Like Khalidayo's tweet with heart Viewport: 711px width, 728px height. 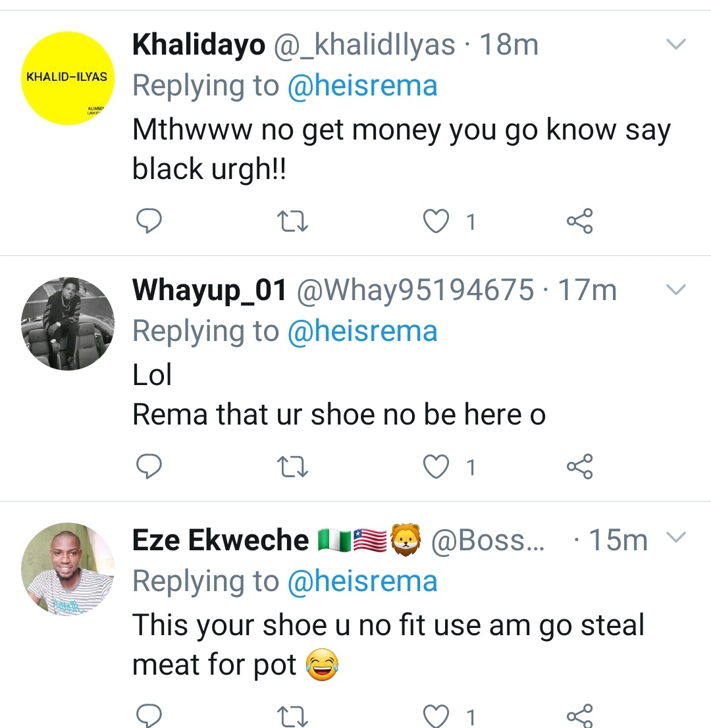435,222
